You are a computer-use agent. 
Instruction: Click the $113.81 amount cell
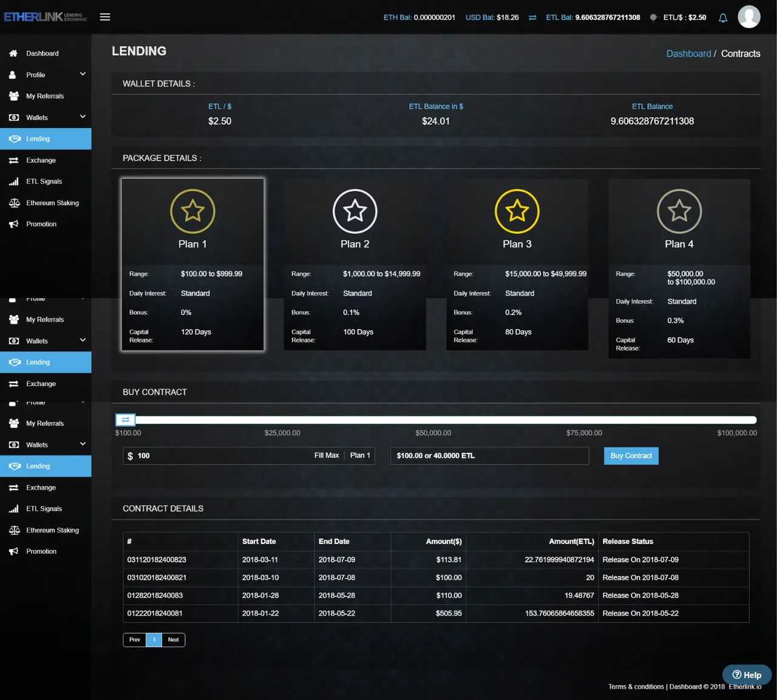point(449,560)
